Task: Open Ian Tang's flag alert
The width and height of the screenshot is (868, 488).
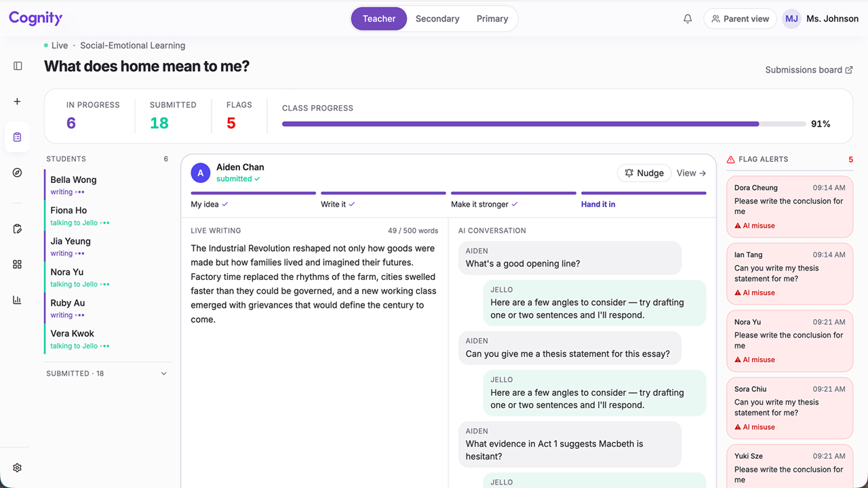Action: point(789,274)
